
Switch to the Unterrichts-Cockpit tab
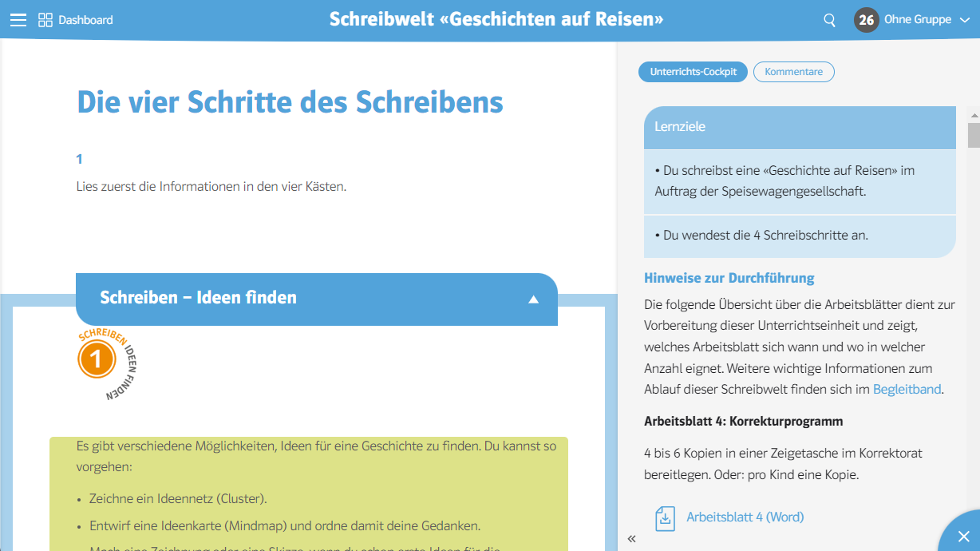[693, 72]
